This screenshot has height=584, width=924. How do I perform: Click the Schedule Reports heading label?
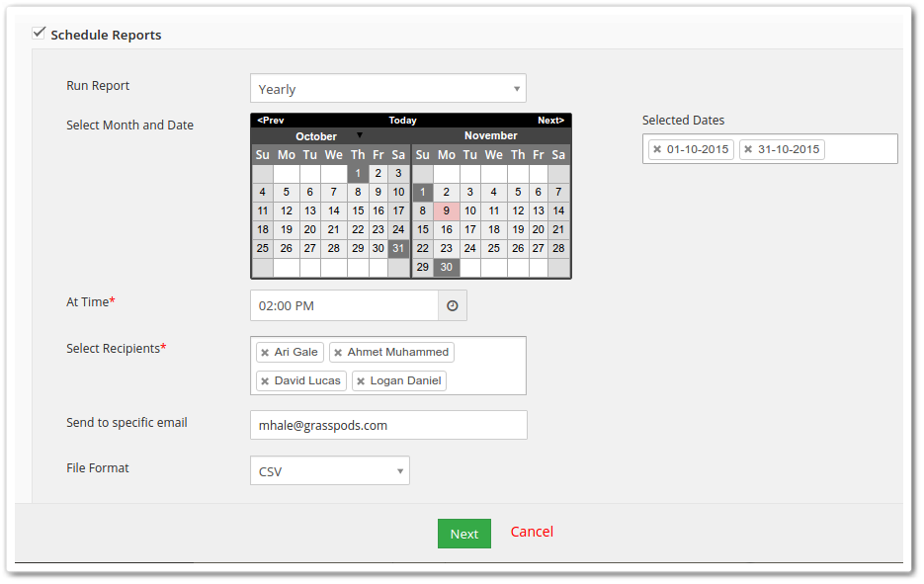(x=106, y=35)
